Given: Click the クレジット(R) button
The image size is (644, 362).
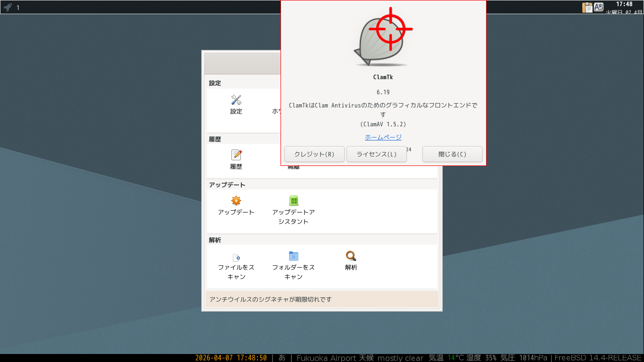Looking at the screenshot, I should (314, 154).
